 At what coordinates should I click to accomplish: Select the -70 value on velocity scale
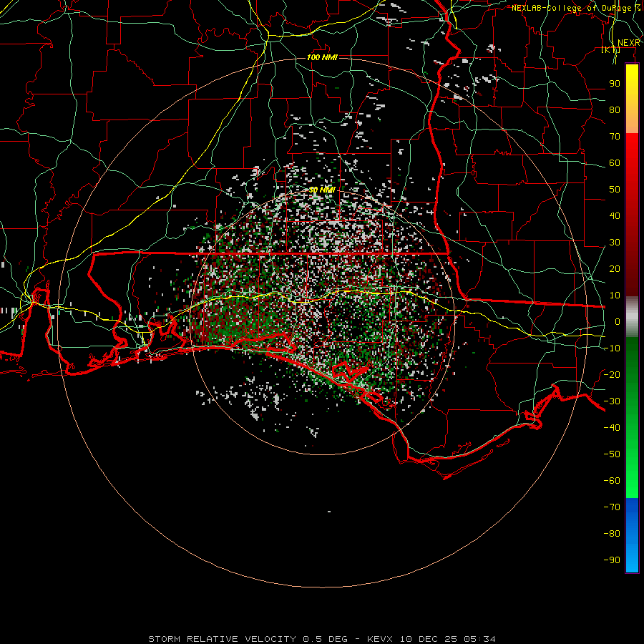pyautogui.click(x=612, y=507)
